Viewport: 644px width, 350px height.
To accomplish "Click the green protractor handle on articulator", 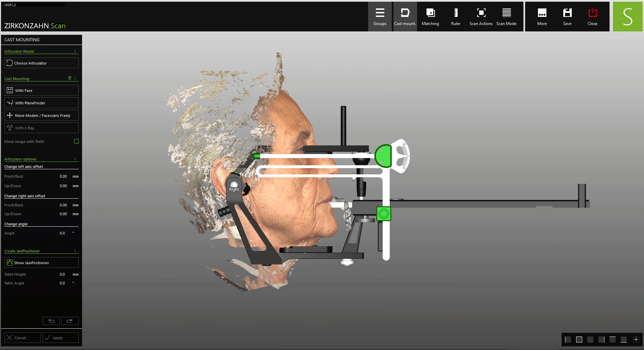I will point(383,156).
